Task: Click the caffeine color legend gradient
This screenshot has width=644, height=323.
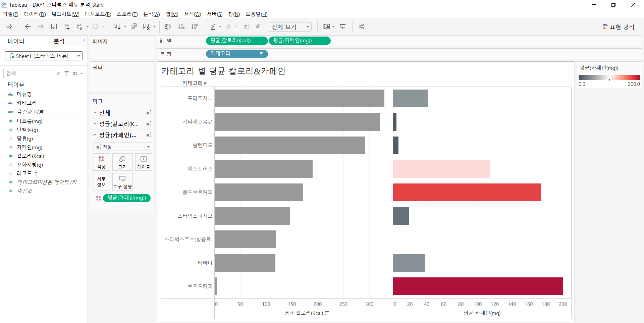Action: [x=609, y=77]
